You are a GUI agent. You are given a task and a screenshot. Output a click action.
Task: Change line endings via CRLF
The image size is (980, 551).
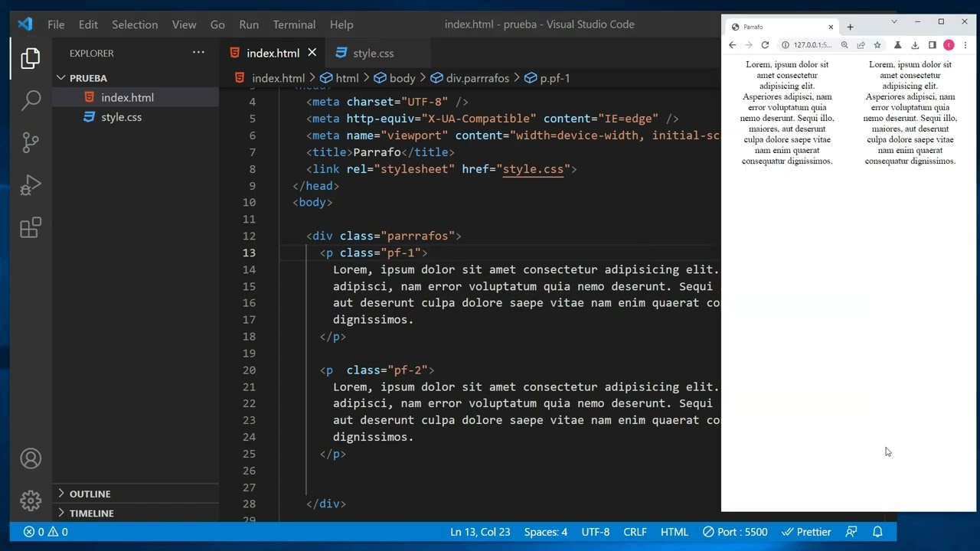635,532
